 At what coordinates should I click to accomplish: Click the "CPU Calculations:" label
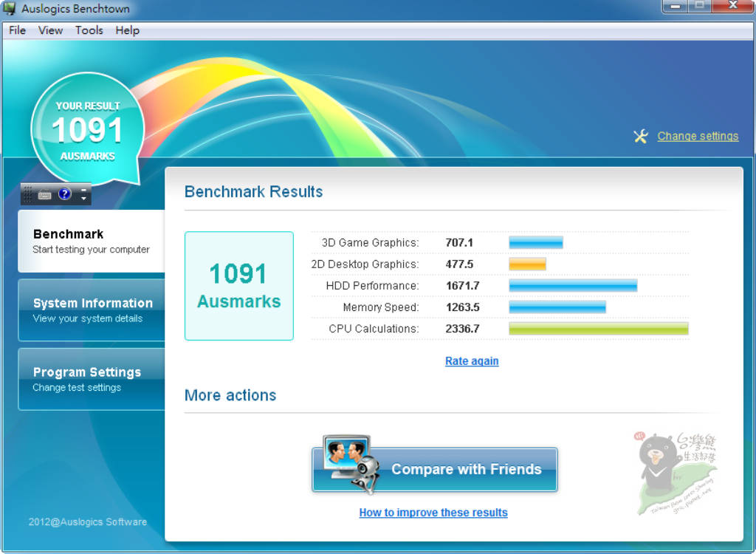tap(374, 329)
